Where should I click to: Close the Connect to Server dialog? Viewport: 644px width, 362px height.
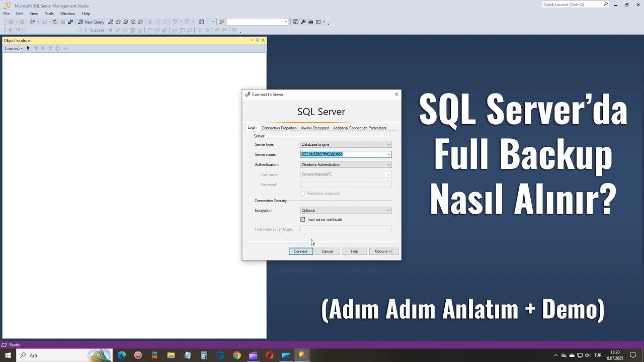tap(396, 94)
